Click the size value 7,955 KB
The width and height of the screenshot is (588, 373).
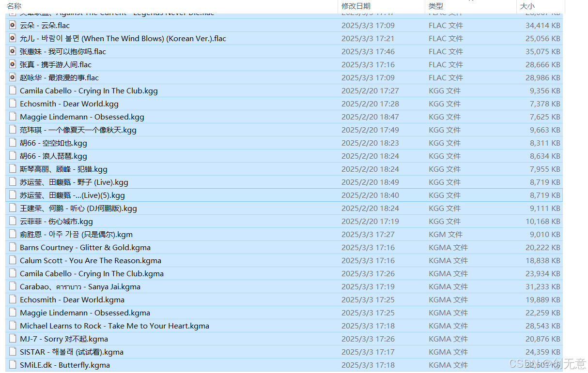545,169
